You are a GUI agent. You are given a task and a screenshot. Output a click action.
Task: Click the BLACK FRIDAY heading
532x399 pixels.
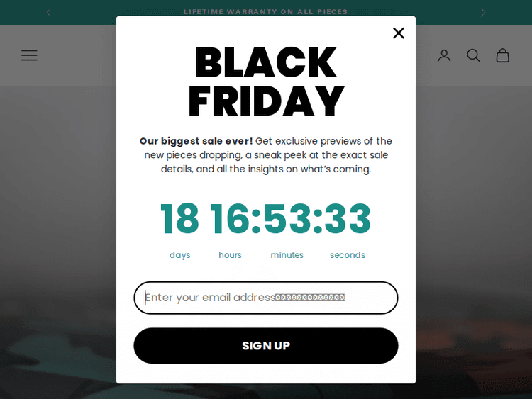tap(266, 82)
